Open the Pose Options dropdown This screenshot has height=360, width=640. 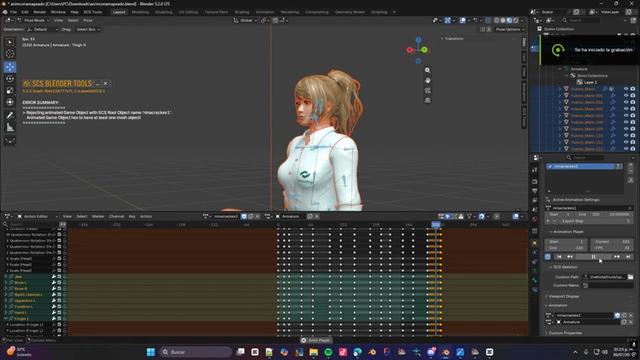click(x=510, y=29)
